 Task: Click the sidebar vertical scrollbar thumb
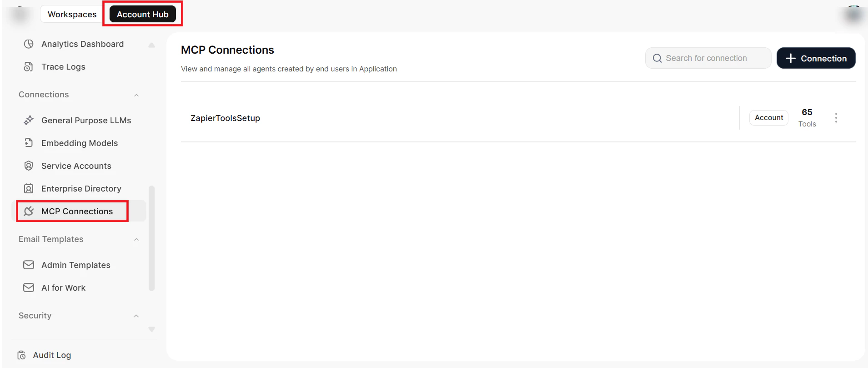(152, 238)
